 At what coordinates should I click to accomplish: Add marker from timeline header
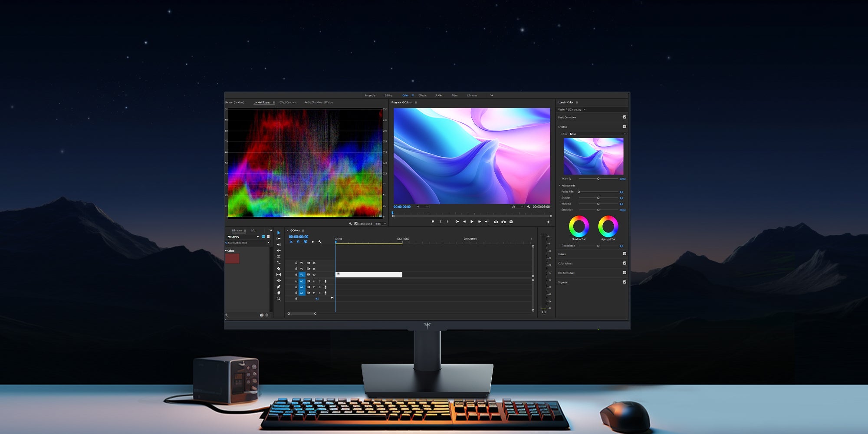[312, 242]
